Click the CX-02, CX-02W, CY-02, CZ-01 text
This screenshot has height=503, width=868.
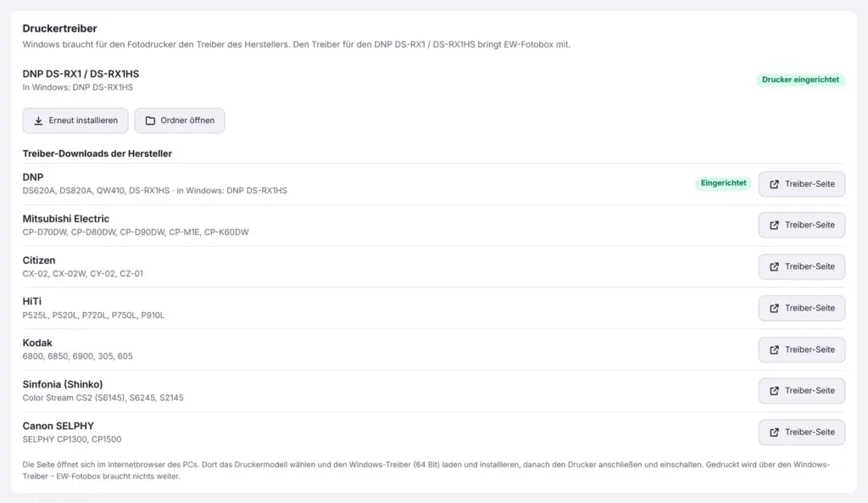point(82,274)
